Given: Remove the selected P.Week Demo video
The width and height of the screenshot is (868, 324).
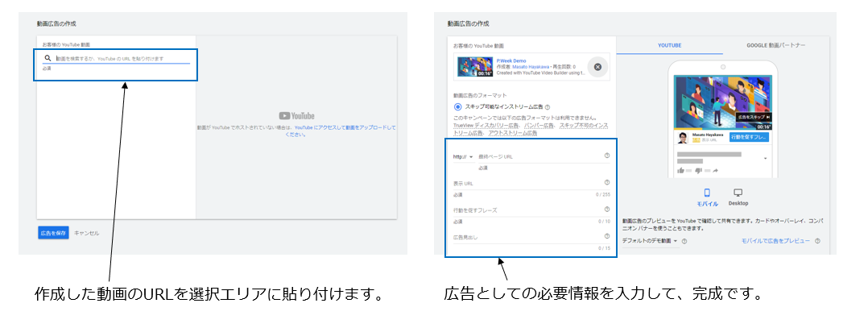Looking at the screenshot, I should [x=597, y=67].
